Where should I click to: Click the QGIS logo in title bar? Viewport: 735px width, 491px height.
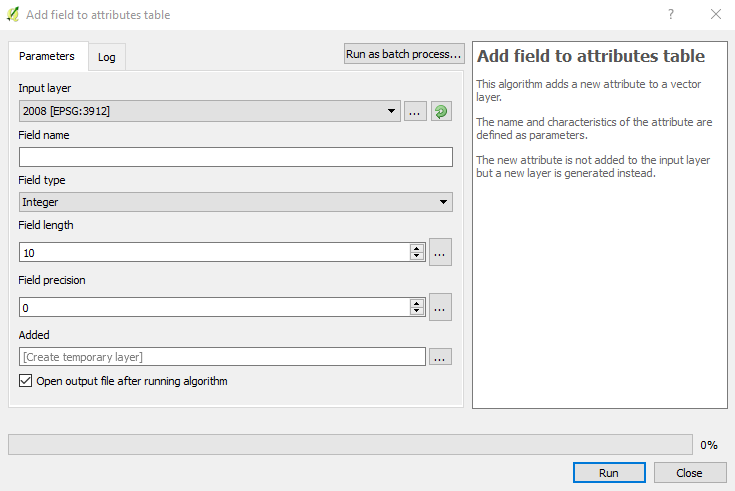(13, 15)
